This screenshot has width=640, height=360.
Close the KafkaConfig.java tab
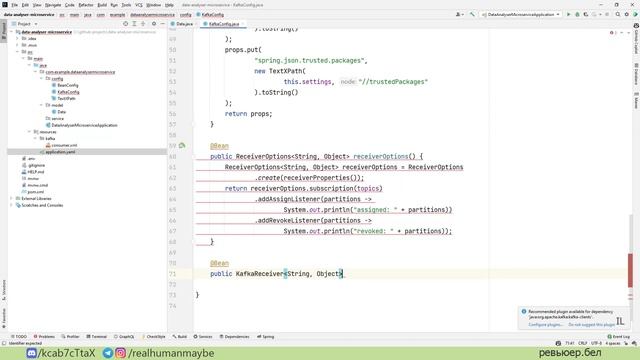click(243, 24)
